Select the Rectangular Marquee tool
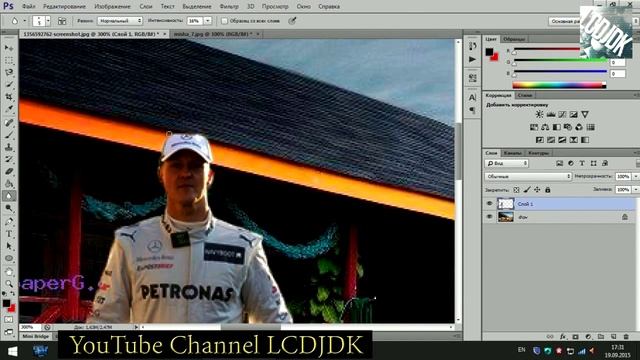Viewport: 640px width, 360px height. pyautogui.click(x=9, y=60)
